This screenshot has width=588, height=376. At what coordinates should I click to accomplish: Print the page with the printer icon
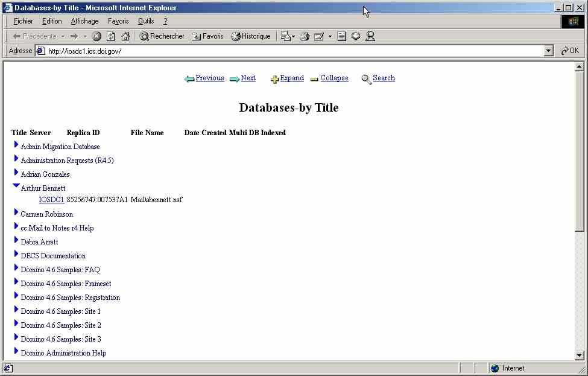304,36
